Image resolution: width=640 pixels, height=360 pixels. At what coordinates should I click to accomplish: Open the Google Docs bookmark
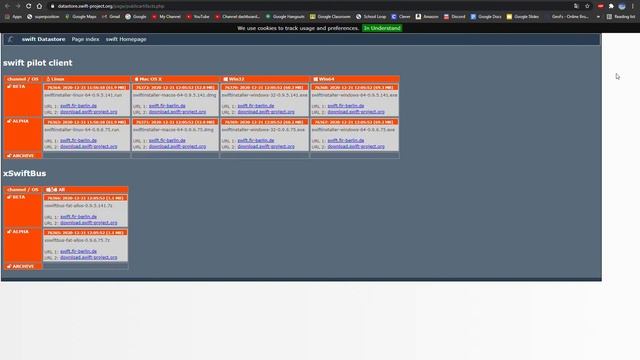486,17
